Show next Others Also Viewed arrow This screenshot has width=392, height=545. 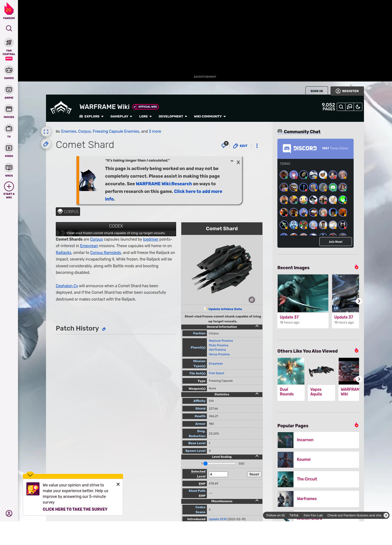click(x=359, y=379)
